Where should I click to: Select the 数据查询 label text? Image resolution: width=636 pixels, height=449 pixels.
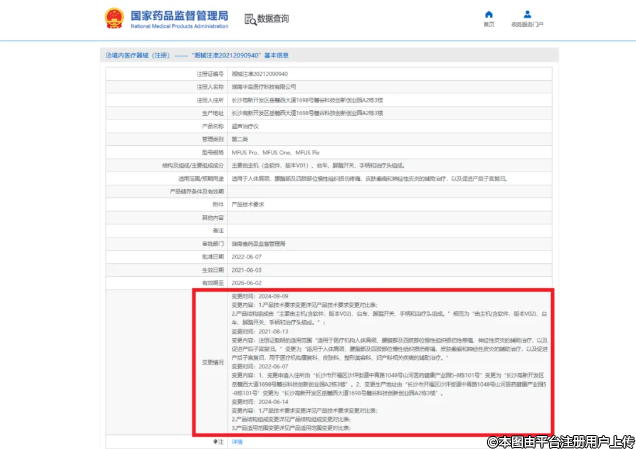click(x=273, y=19)
